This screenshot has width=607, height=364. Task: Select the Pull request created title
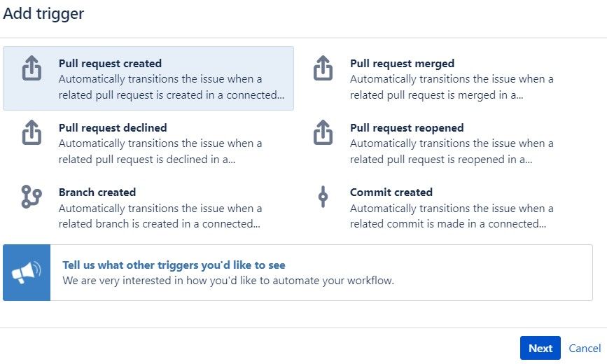coord(110,64)
